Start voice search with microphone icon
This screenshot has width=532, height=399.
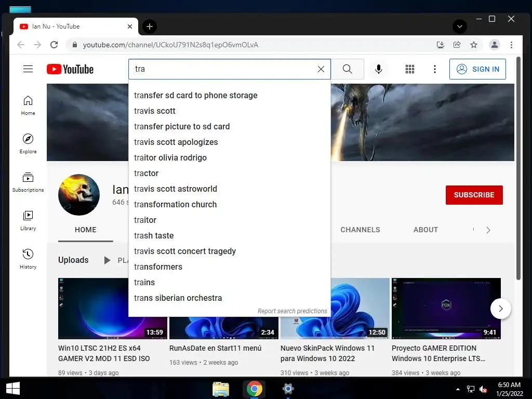pyautogui.click(x=379, y=69)
